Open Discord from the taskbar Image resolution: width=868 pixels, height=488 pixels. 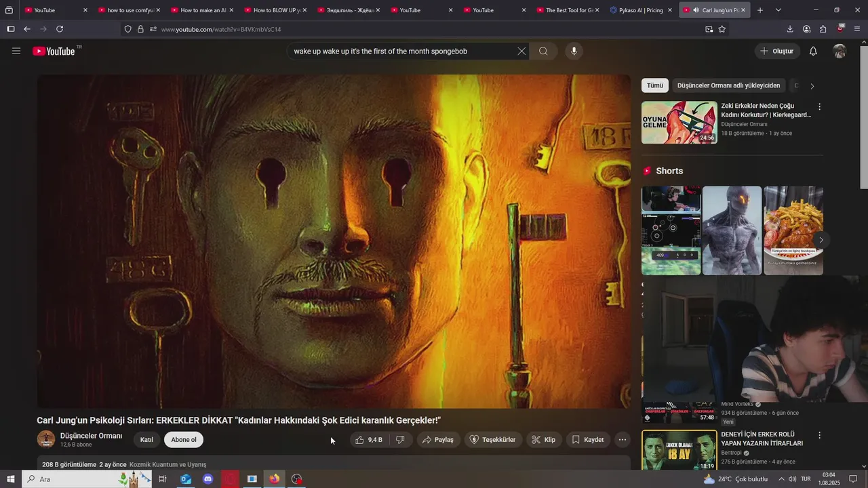click(x=208, y=479)
